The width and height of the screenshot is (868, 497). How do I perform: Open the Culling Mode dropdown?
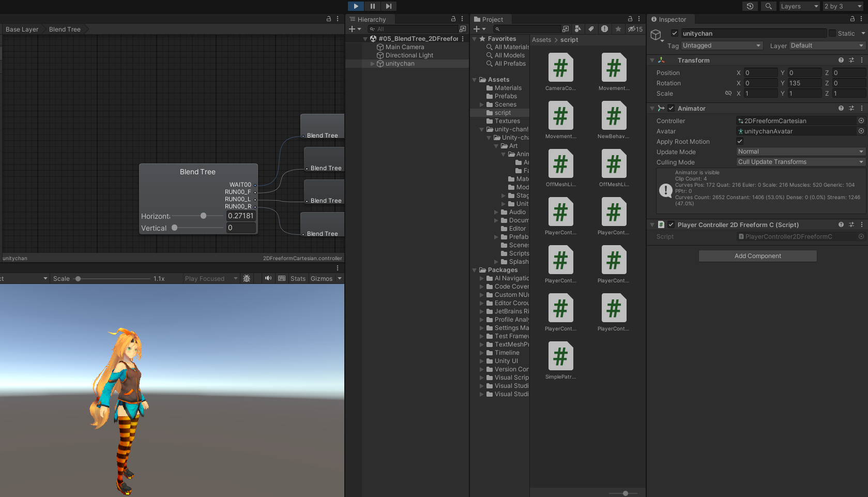click(x=801, y=162)
